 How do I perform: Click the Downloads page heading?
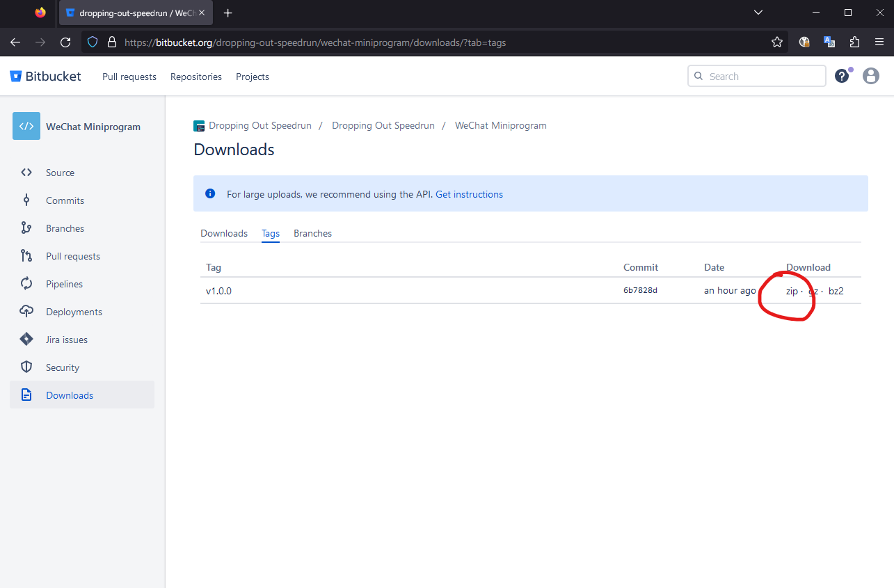(x=234, y=150)
